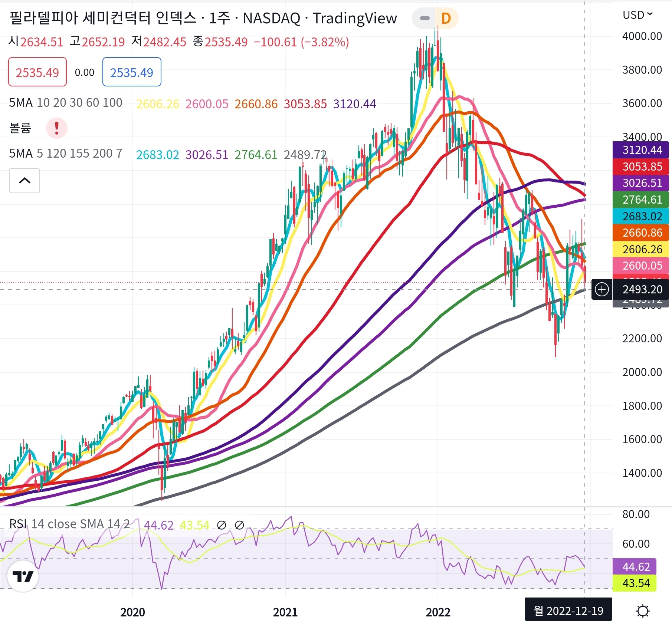This screenshot has width=672, height=622.
Task: Click the 2021 year marker on time axis
Action: (x=285, y=612)
